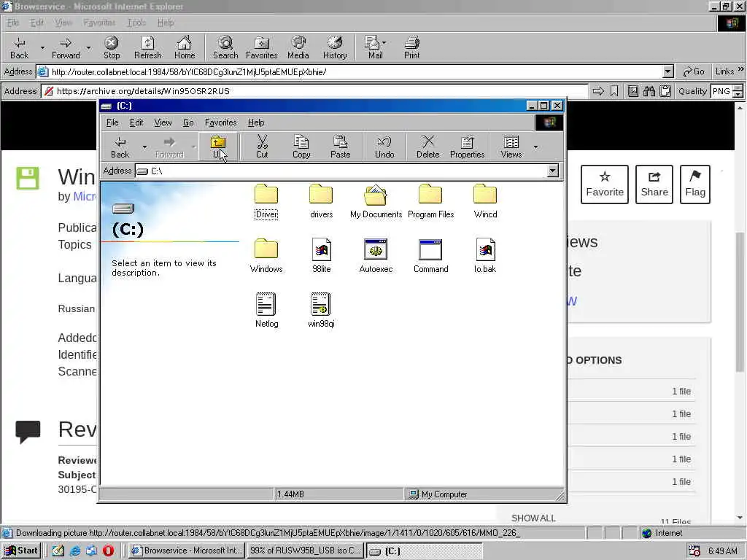Screen dimensions: 747x560
Task: Refresh the Internet Explorer page
Action: point(147,47)
